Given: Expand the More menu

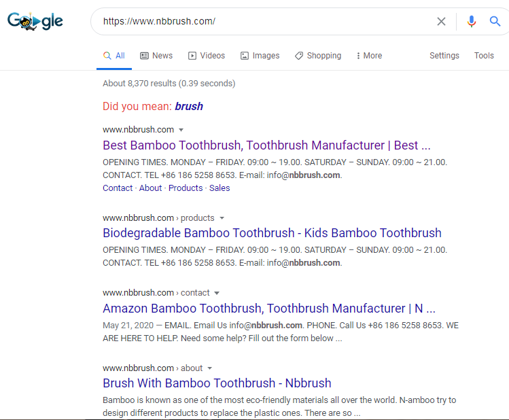Looking at the screenshot, I should pos(369,56).
